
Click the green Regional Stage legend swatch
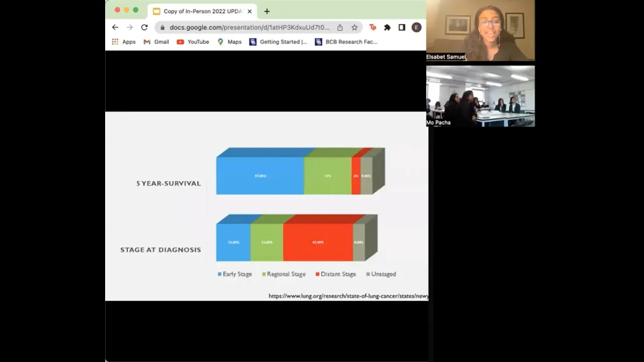tap(264, 275)
